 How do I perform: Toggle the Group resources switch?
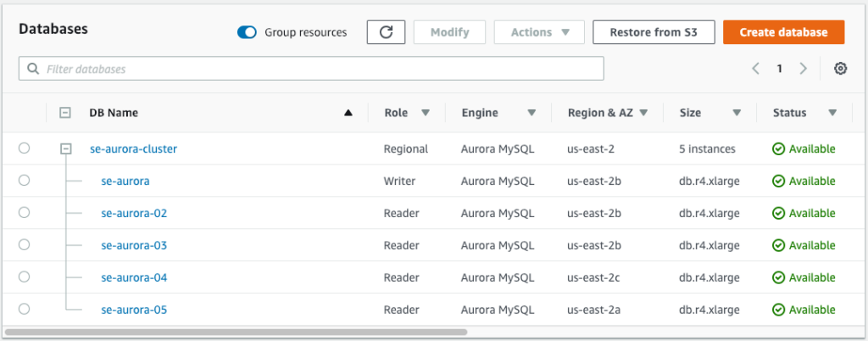pos(247,32)
